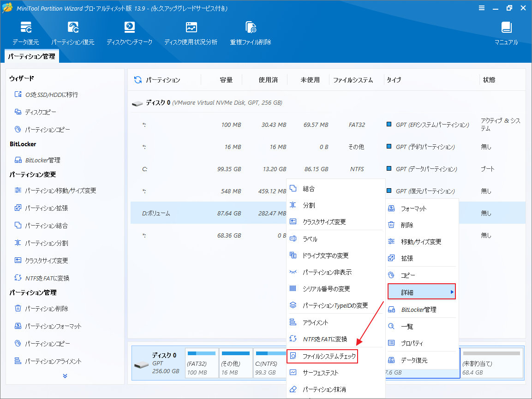Viewport: 532px width, 399px height.
Task: Open BitLocker管理 in the sidebar
Action: [37, 160]
